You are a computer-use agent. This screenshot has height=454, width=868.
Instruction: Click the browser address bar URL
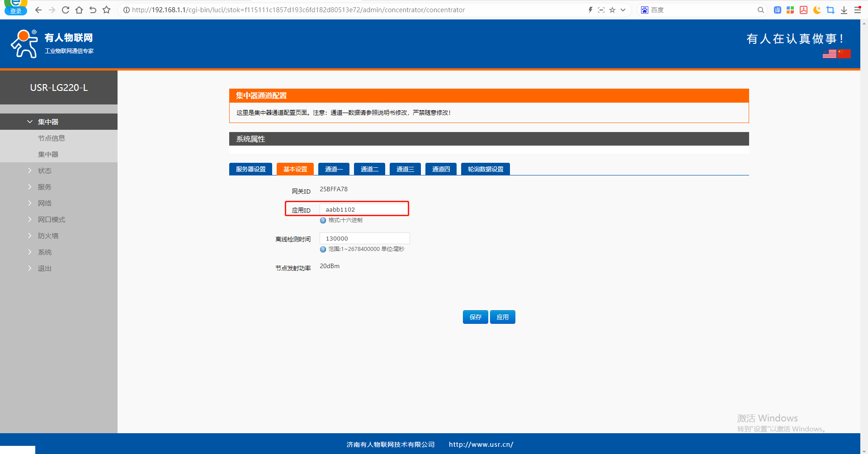click(x=298, y=10)
